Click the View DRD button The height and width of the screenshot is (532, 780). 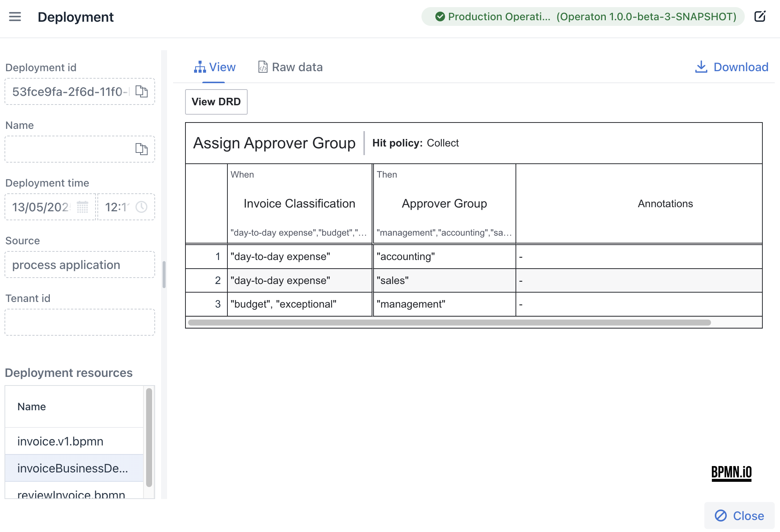216,102
